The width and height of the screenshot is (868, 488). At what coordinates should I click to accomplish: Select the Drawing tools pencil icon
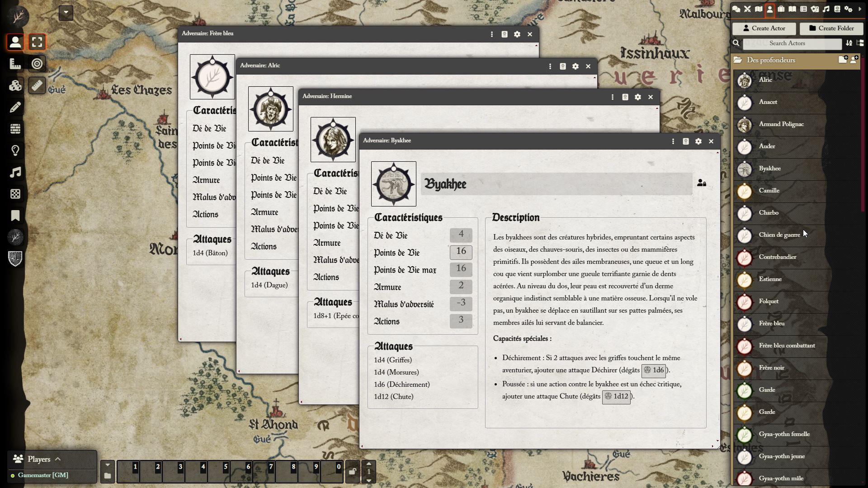15,108
